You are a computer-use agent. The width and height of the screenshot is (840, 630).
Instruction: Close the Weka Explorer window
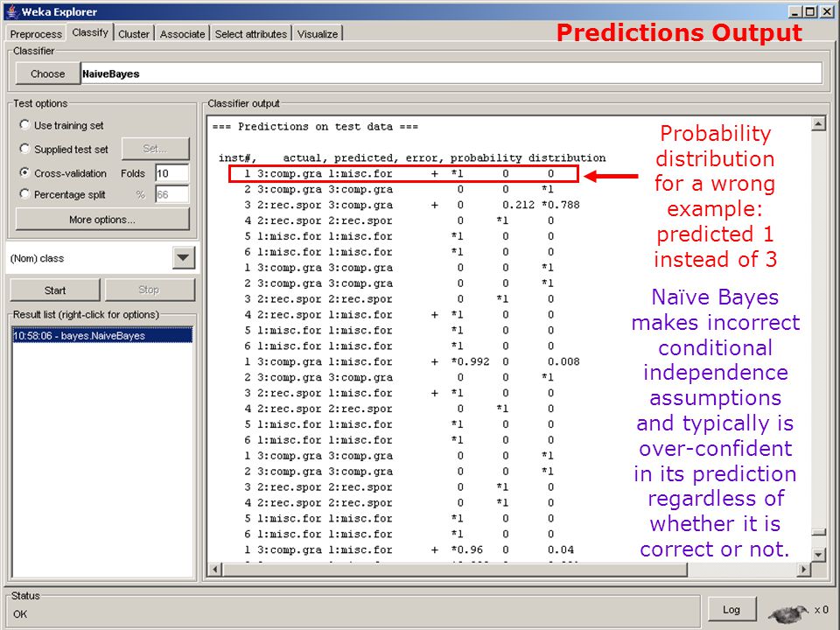(827, 11)
